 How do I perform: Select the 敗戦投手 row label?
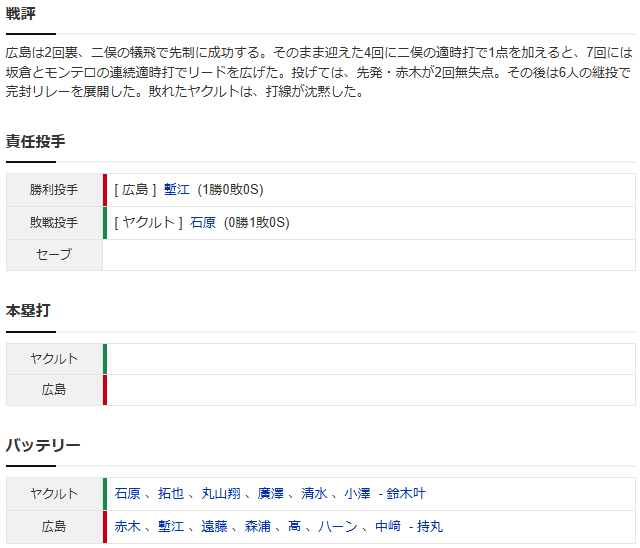click(54, 223)
